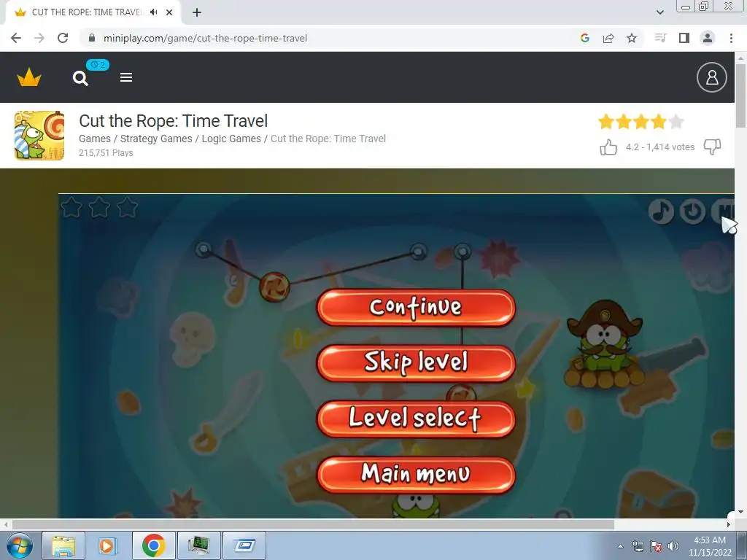Image resolution: width=747 pixels, height=560 pixels.
Task: Click the page horizontal scrollbar
Action: pyautogui.click(x=313, y=524)
